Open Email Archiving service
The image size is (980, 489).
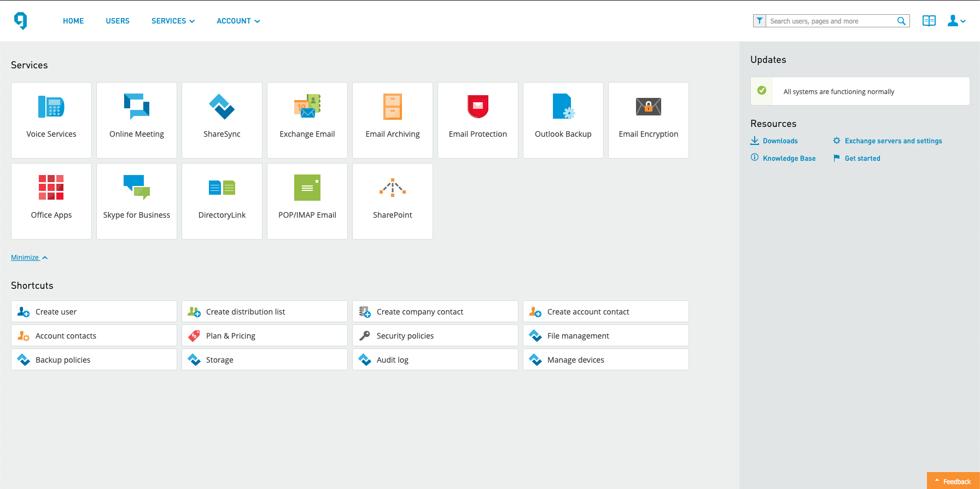393,120
